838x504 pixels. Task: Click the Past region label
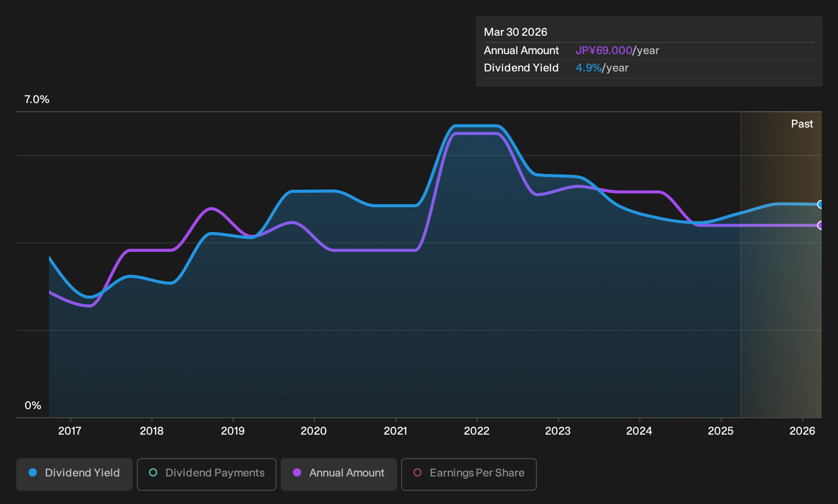[x=802, y=124]
